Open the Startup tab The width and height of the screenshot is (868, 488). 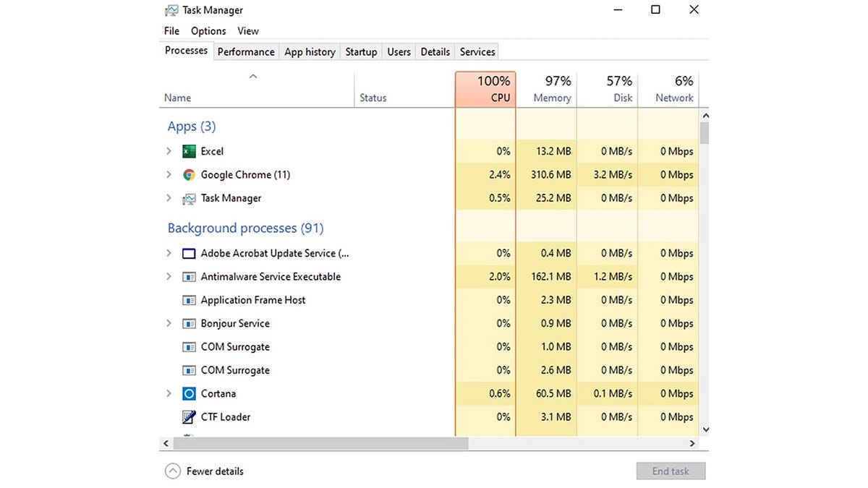pos(361,51)
